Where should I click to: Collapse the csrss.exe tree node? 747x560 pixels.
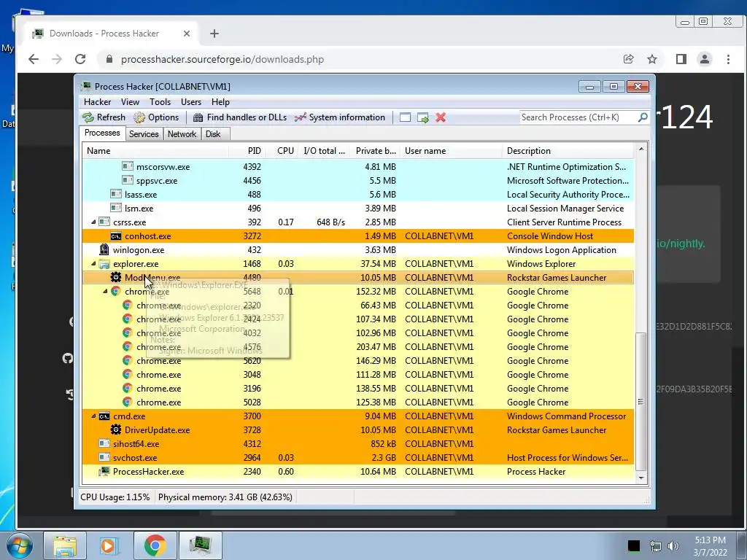click(x=93, y=222)
